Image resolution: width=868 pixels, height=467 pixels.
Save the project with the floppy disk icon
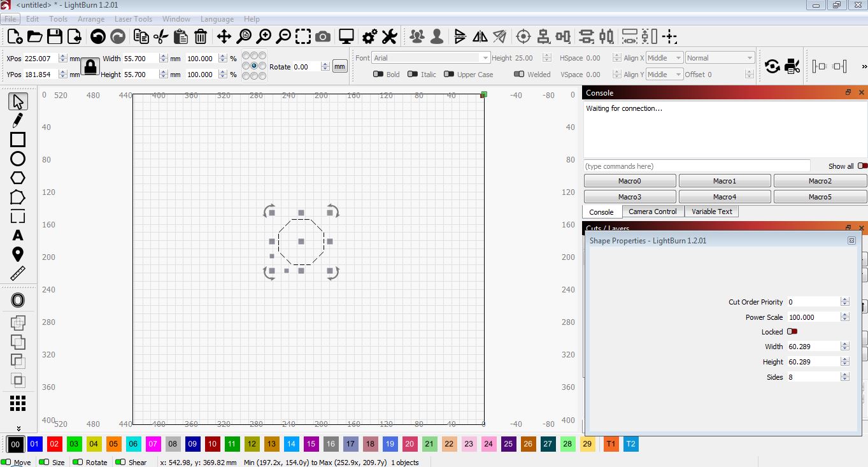click(54, 36)
